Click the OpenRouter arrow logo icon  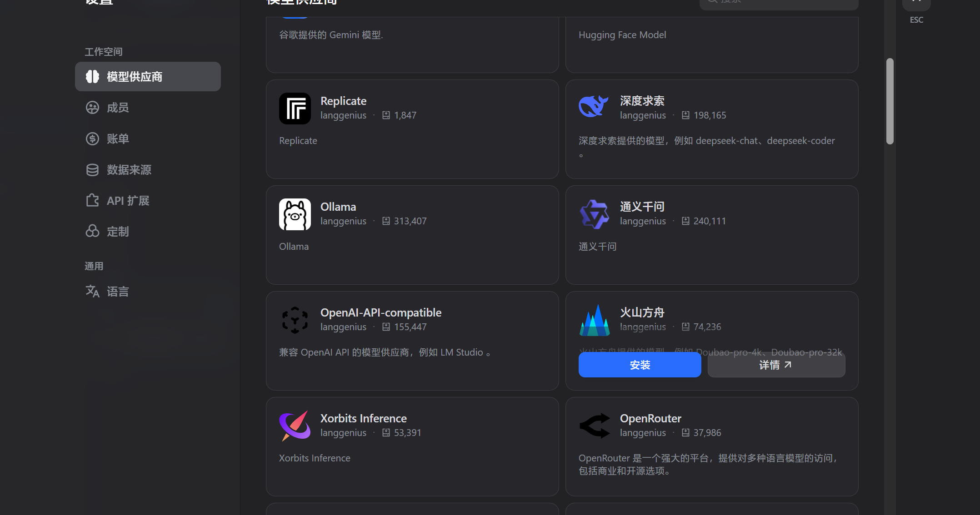594,426
